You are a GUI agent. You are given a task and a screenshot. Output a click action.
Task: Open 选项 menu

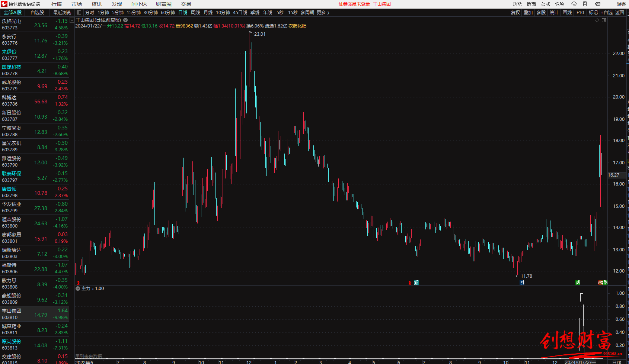(x=559, y=4)
